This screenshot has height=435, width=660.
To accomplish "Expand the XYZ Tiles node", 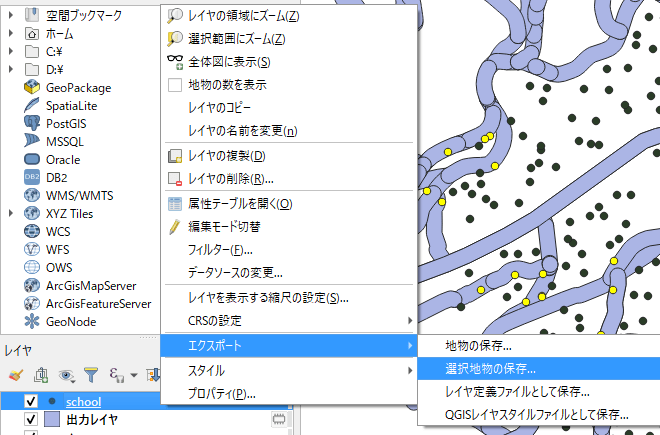I will click(x=11, y=213).
